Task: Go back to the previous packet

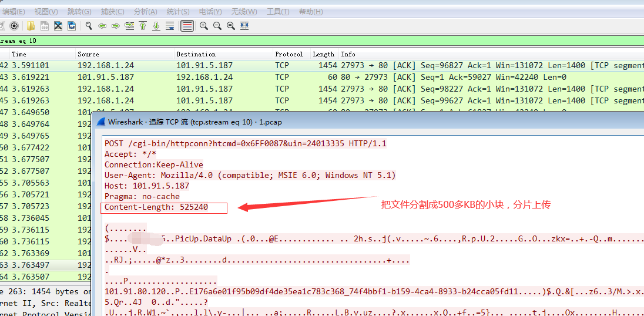Action: click(102, 26)
